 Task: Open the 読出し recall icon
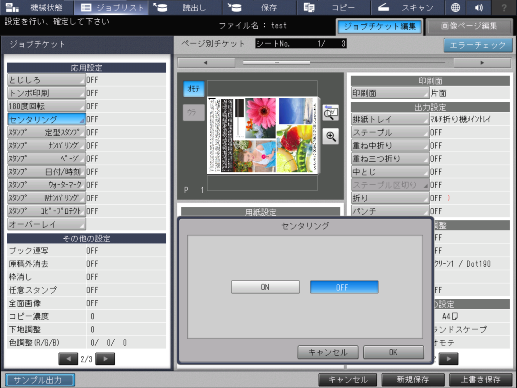coord(161,7)
